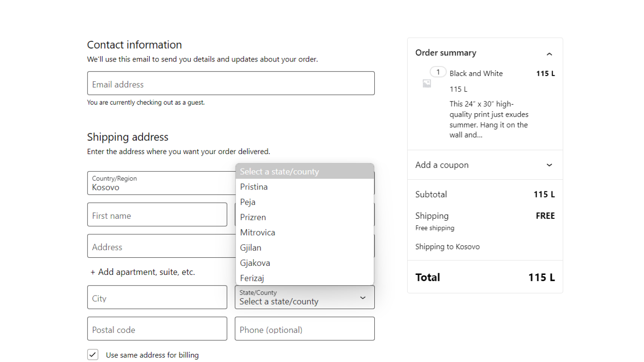Click the Postal code field
Screen dimensions: 644x362
(x=157, y=329)
